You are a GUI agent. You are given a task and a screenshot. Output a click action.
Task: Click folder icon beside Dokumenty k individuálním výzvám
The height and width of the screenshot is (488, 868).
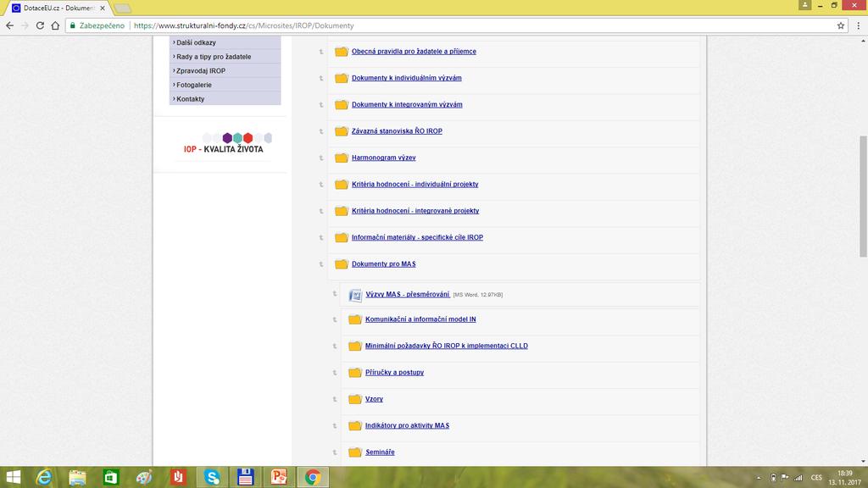coord(342,78)
